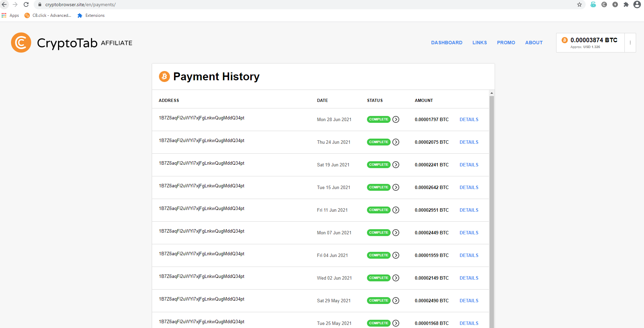Open DETAILS for 0.00002490 BTC payment

point(469,301)
